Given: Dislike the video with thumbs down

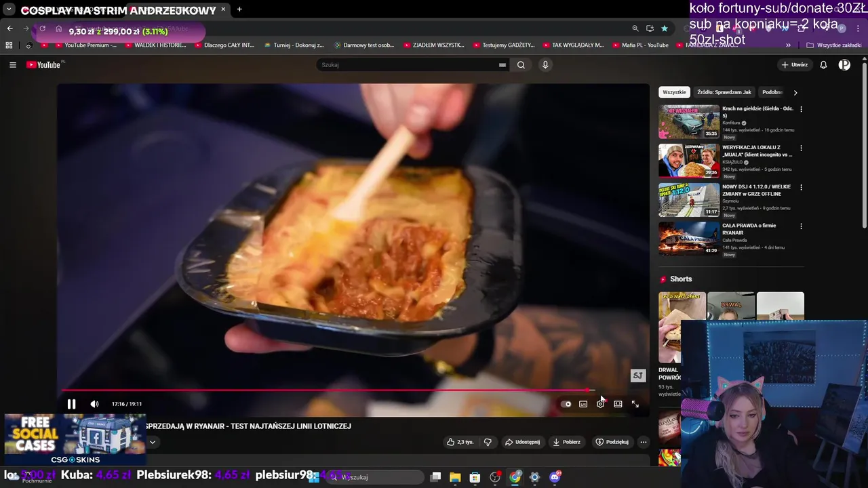Looking at the screenshot, I should [488, 442].
